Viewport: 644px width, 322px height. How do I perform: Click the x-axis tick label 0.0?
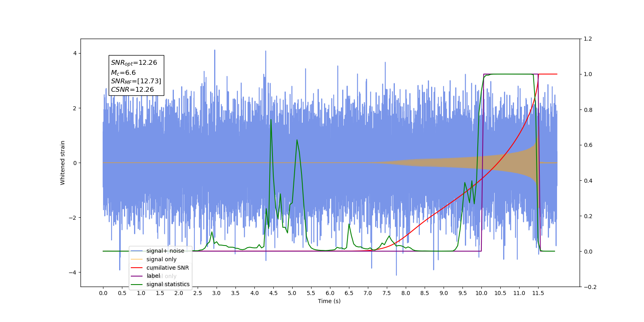click(103, 293)
